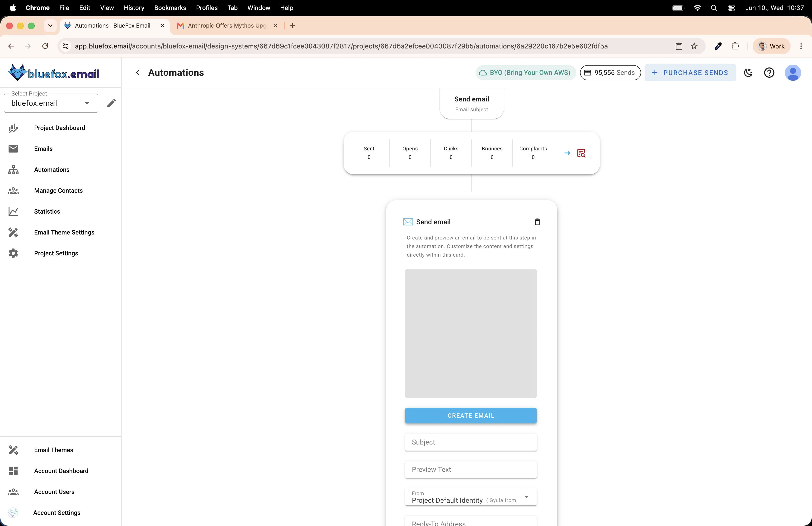Viewport: 812px width, 526px height.
Task: Click the Project Settings gear icon
Action: pos(13,253)
